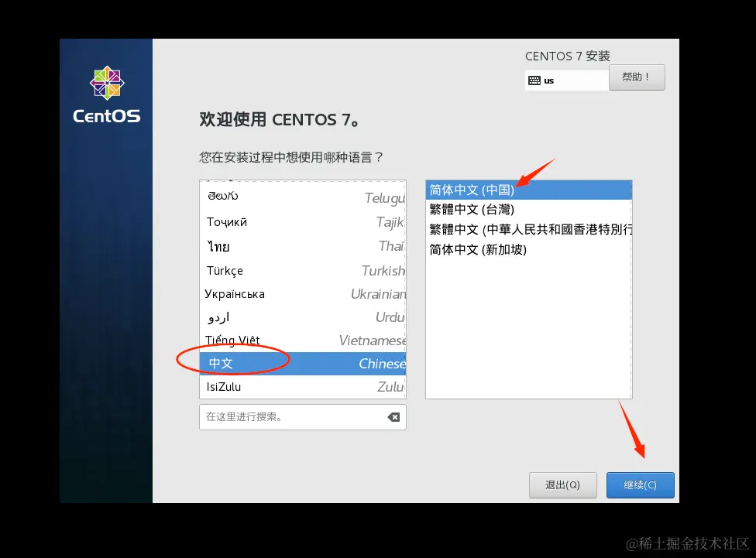Viewport: 756px width, 558px height.
Task: Click the keyboard layout icon beside us
Action: 534,80
